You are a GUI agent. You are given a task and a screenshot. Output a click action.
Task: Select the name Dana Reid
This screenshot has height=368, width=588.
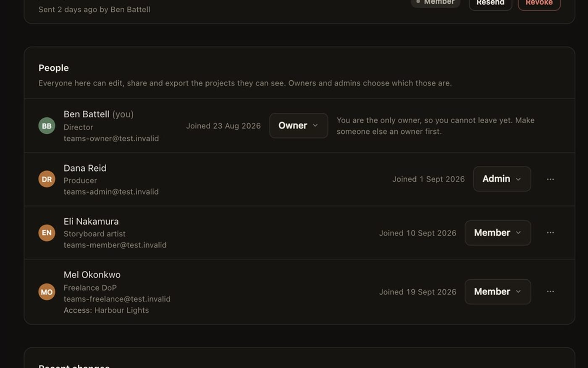85,168
